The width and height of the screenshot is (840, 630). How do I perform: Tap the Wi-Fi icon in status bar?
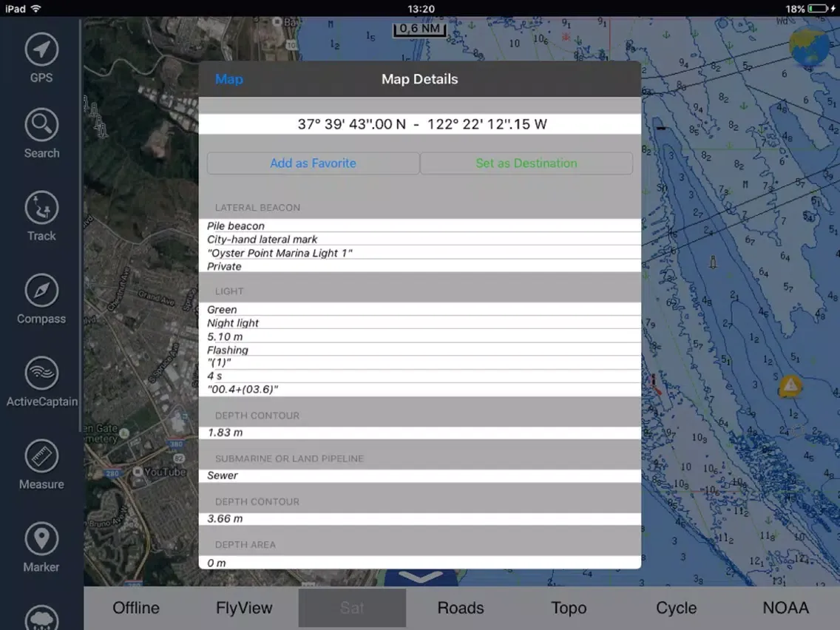tap(36, 9)
